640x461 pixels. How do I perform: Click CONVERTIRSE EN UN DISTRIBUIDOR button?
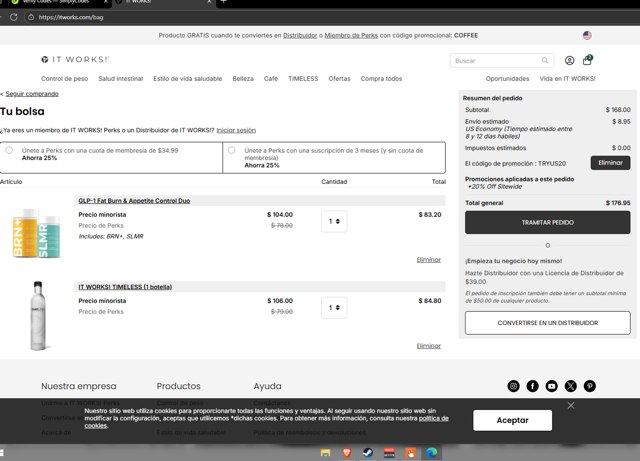pyautogui.click(x=547, y=323)
